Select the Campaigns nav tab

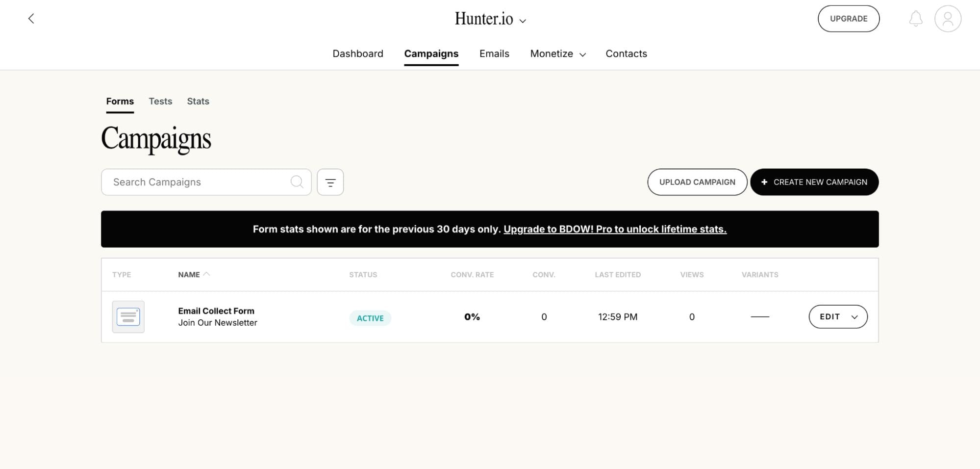tap(431, 53)
